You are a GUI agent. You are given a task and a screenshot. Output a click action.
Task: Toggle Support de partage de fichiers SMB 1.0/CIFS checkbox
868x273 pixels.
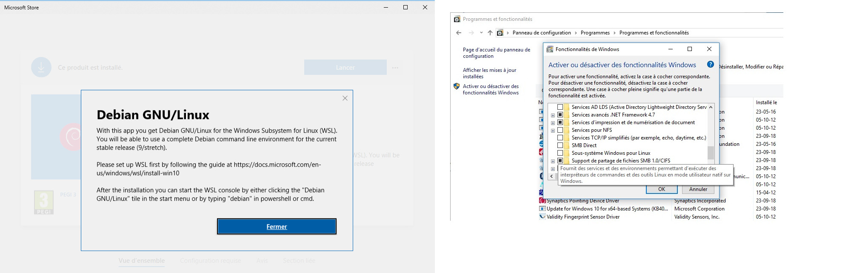[560, 161]
